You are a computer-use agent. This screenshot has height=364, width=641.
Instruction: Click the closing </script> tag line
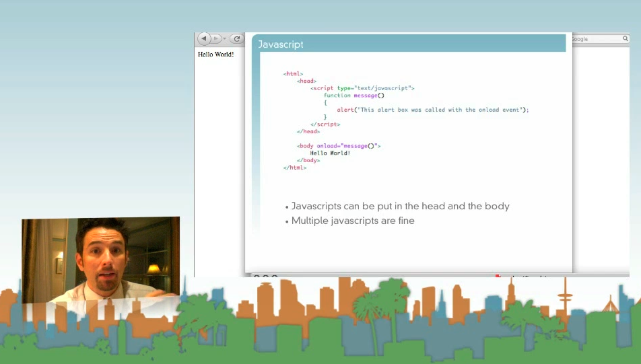tap(325, 124)
